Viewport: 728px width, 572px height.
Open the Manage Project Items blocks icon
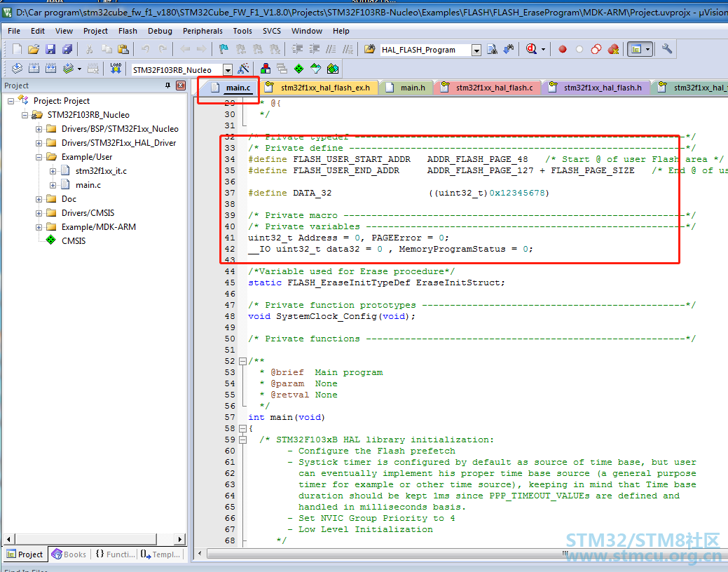point(266,69)
